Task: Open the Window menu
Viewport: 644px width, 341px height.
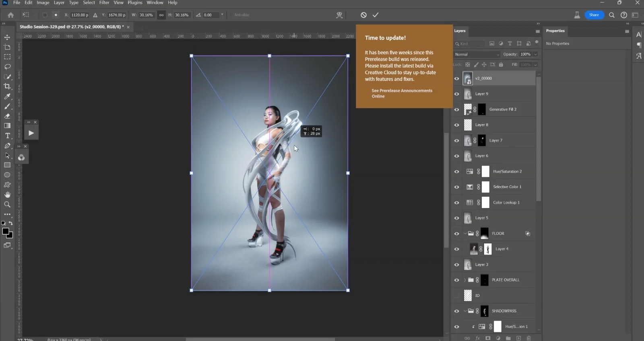Action: point(155,2)
